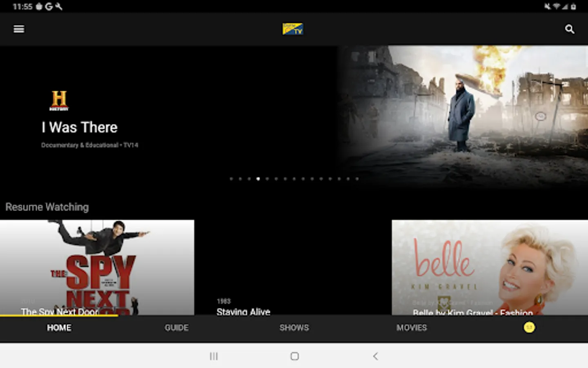Tap the Google G icon in the status bar
This screenshot has width=588, height=368.
coord(49,7)
